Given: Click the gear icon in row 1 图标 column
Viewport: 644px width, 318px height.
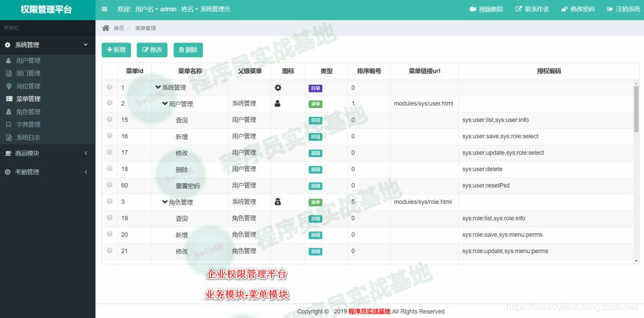Looking at the screenshot, I should pyautogui.click(x=278, y=88).
